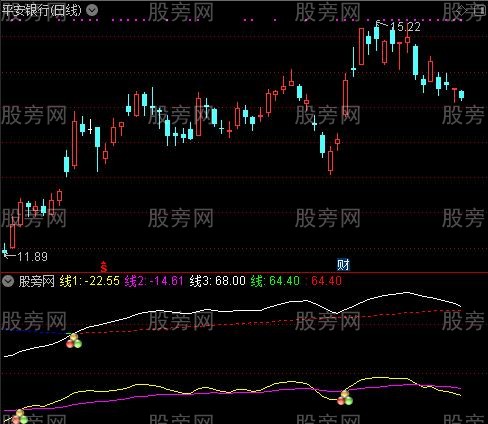Viewport: 488px width, 424px height.
Task: Click the last cyan candlestick on the right
Action: pyautogui.click(x=461, y=95)
